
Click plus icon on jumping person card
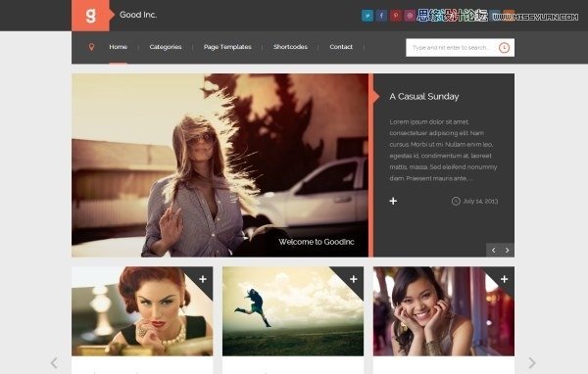click(354, 279)
